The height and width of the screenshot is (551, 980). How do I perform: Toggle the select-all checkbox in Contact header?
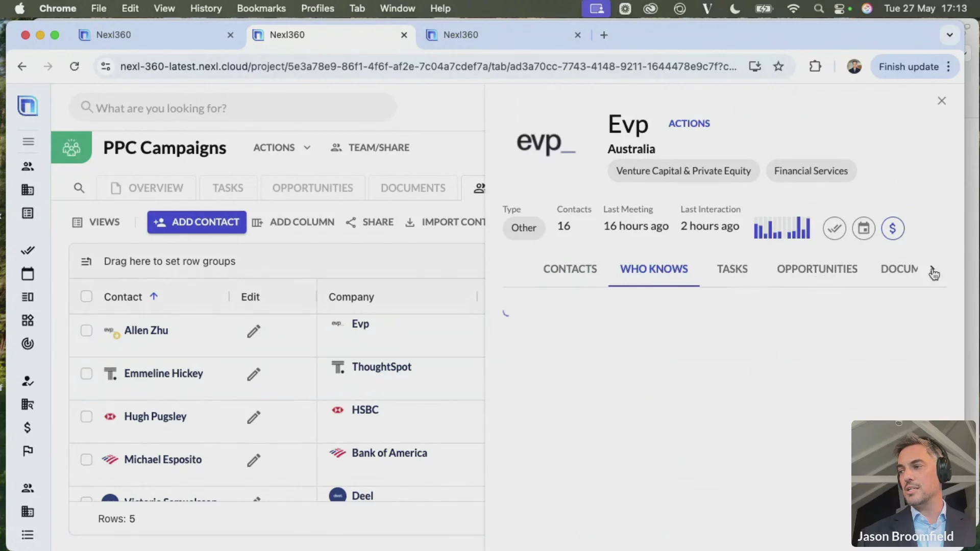tap(86, 296)
